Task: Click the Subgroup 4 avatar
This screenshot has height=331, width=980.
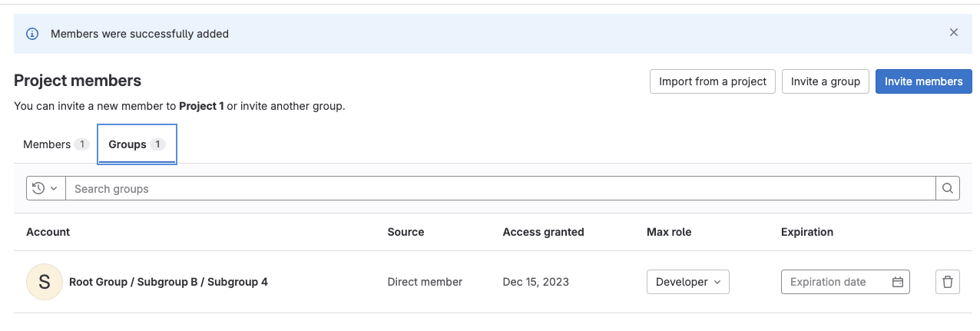Action: [44, 282]
